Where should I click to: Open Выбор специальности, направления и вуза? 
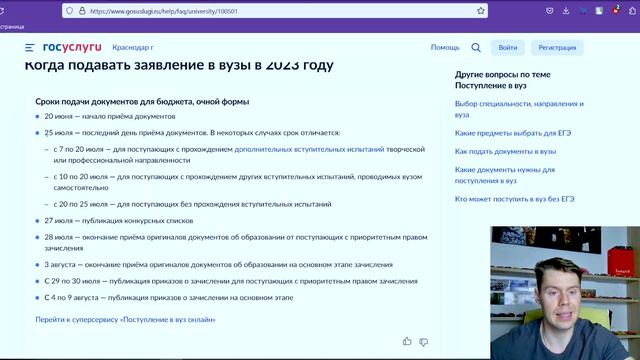pyautogui.click(x=519, y=109)
